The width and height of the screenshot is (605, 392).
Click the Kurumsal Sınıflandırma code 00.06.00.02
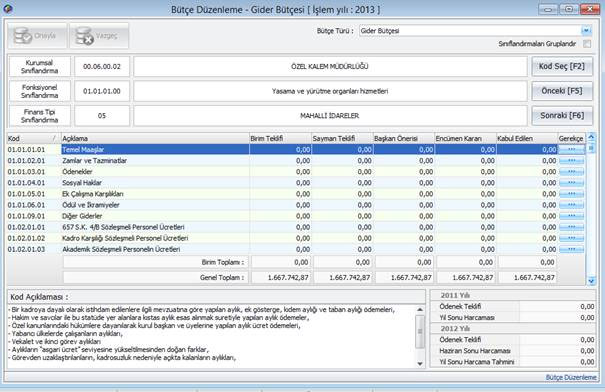(102, 66)
